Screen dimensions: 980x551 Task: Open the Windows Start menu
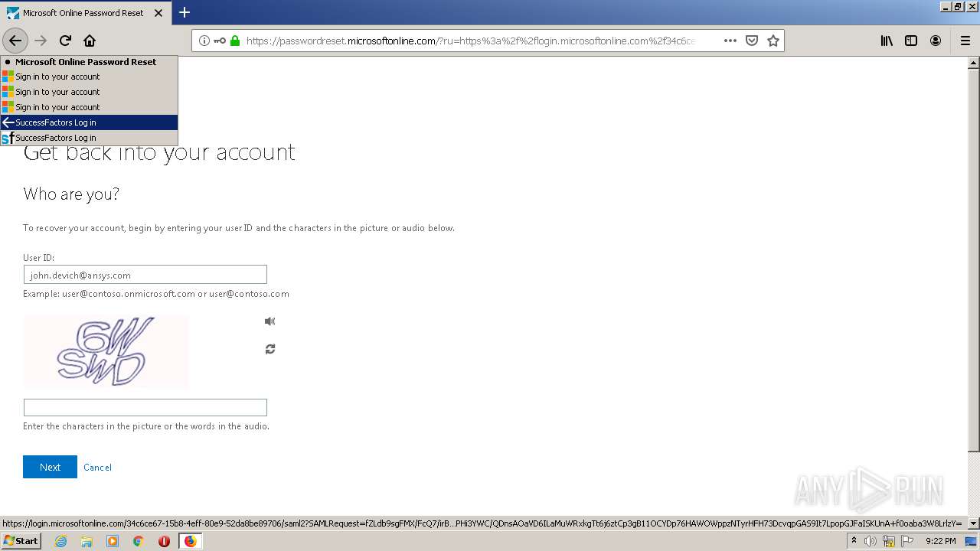(21, 541)
